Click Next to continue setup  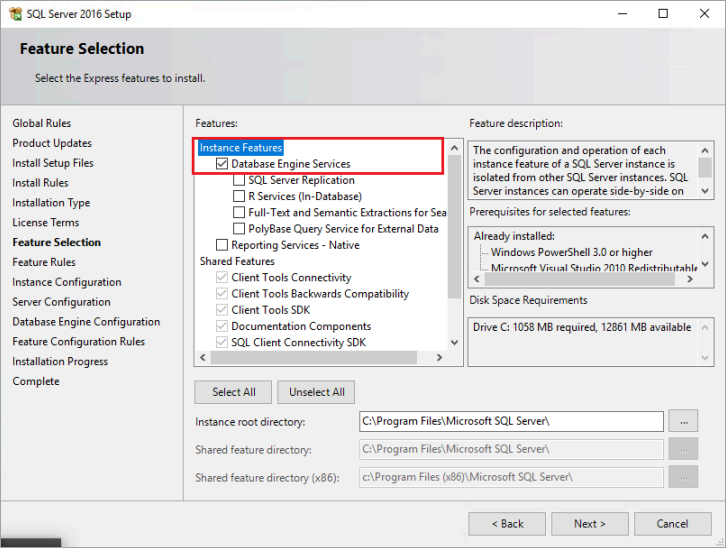click(589, 523)
